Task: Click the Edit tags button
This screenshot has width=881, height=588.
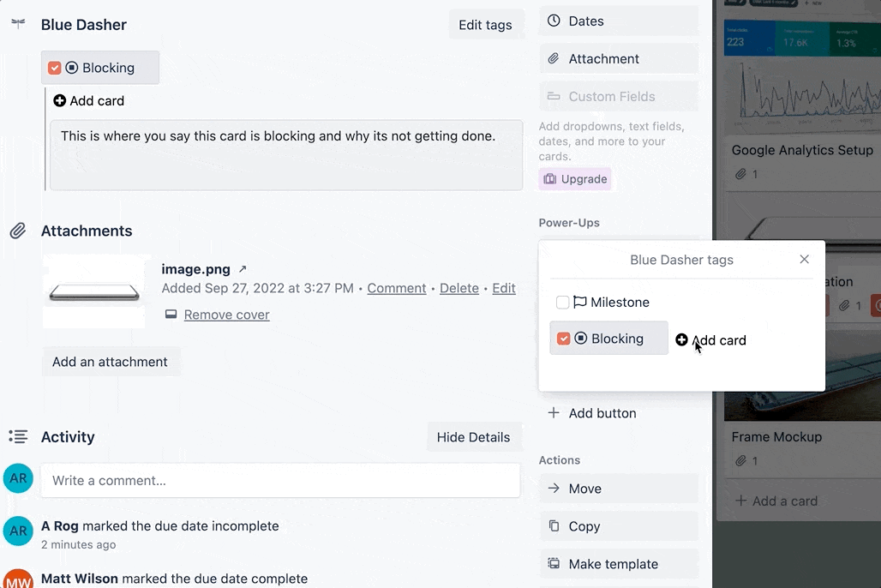Action: [x=486, y=24]
